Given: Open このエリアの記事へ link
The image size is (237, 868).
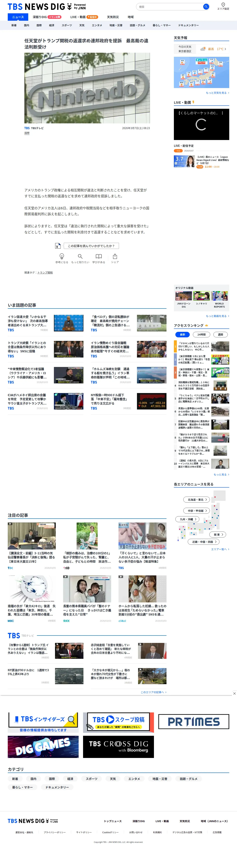Looking at the screenshot, I should [153, 692].
